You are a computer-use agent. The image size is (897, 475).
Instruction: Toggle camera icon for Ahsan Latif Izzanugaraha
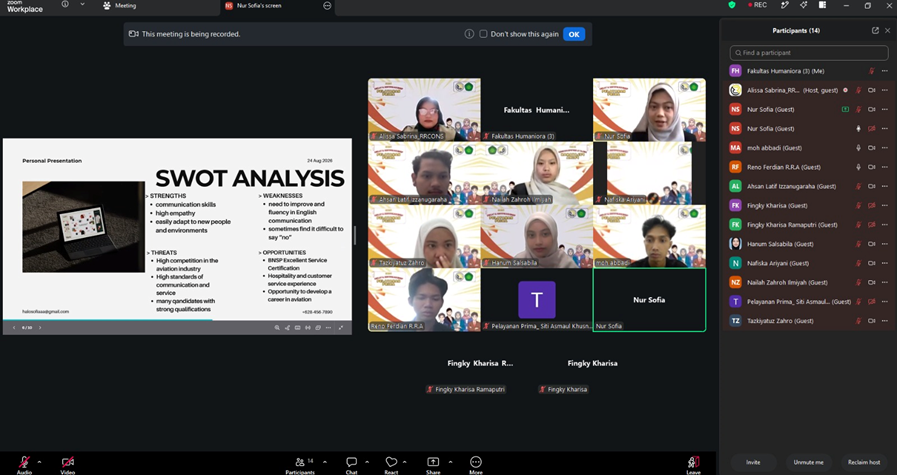(871, 186)
